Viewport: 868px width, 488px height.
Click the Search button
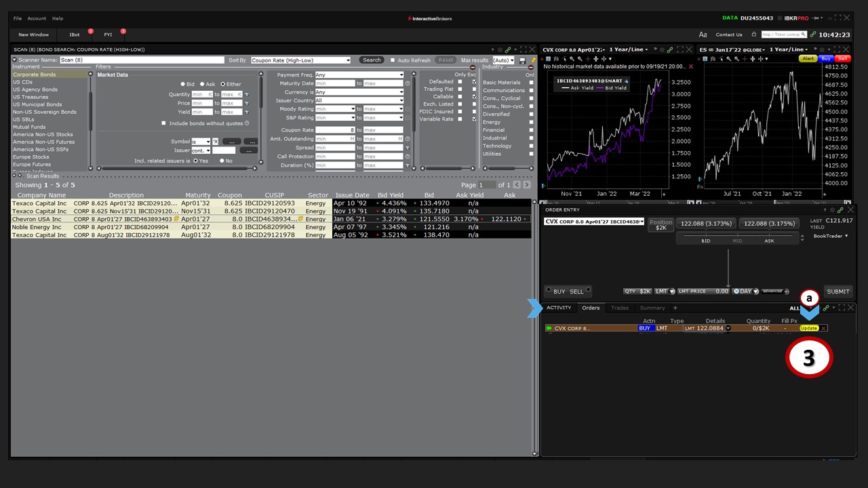[x=371, y=60]
